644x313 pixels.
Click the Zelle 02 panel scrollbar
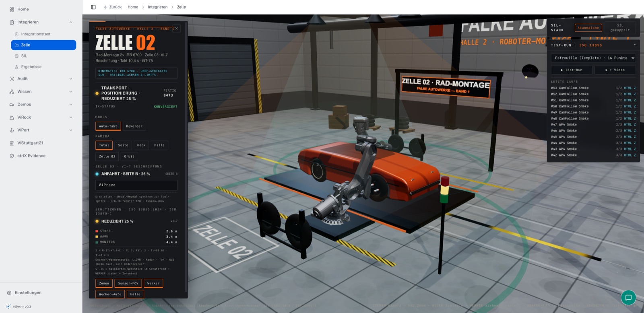pyautogui.click(x=186, y=157)
